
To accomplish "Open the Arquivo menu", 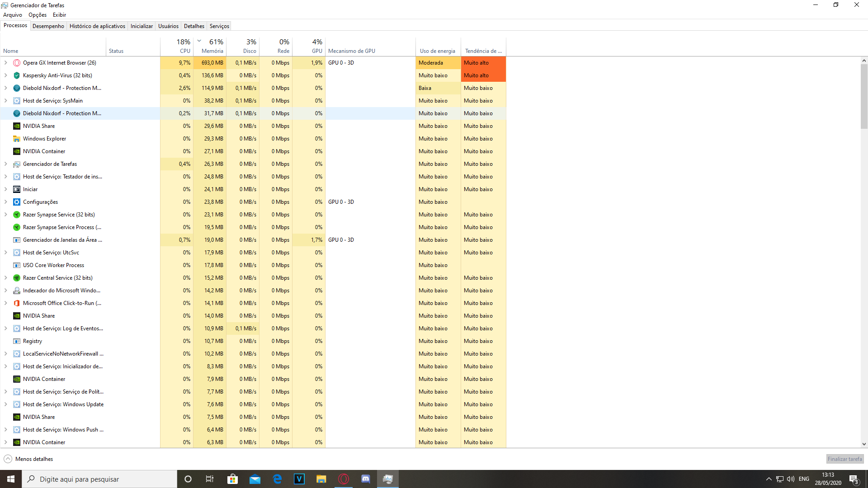I will pyautogui.click(x=13, y=15).
